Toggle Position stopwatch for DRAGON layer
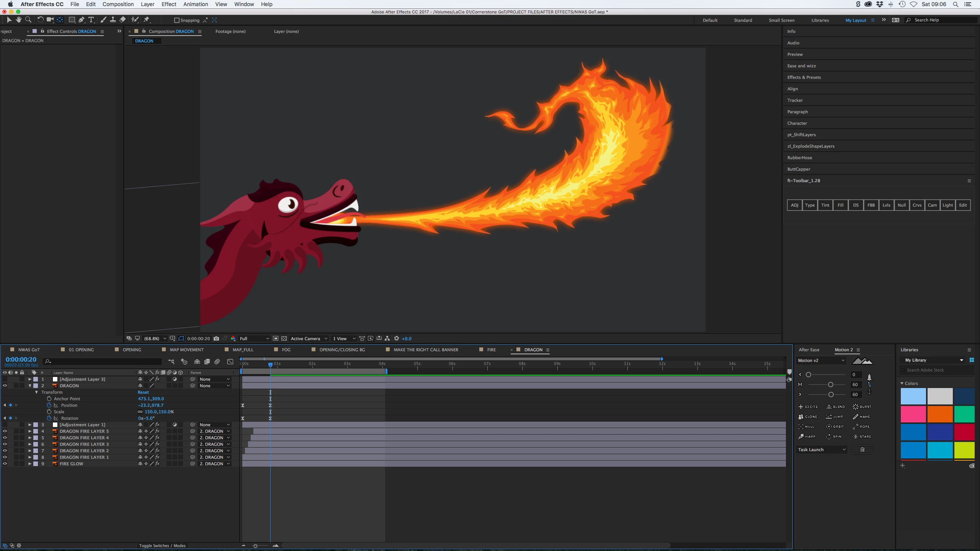Screen dimensions: 980x551 49,405
